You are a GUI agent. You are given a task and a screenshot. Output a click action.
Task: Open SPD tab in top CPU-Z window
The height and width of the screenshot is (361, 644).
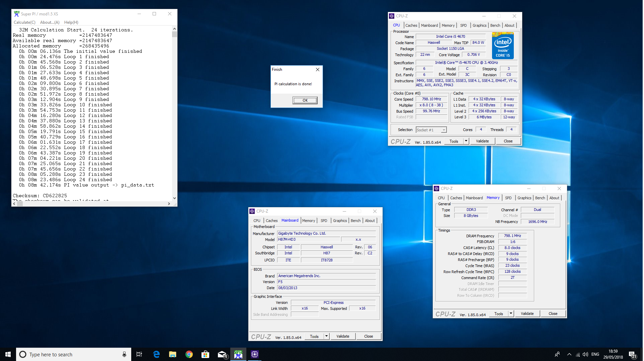tap(463, 25)
